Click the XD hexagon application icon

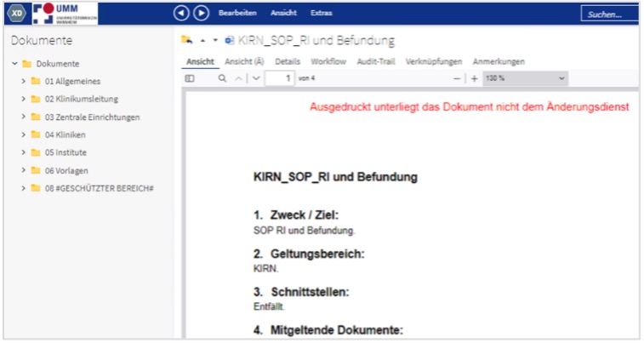[x=17, y=13]
